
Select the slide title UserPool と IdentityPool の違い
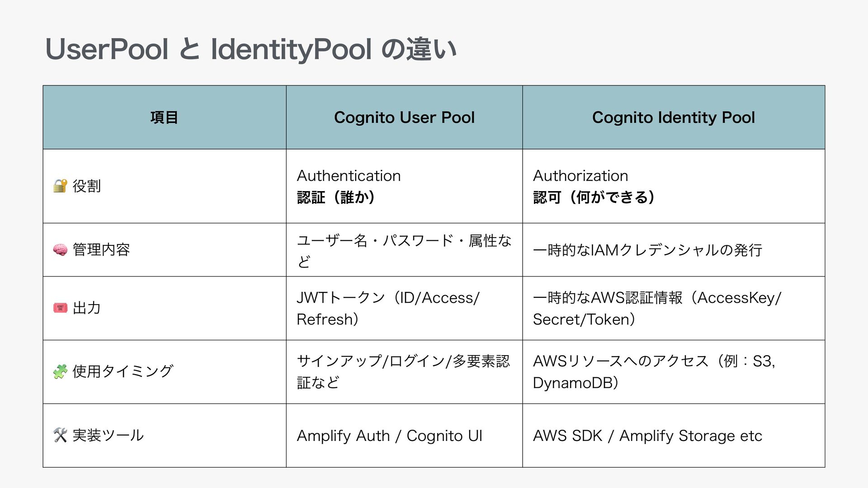point(251,49)
